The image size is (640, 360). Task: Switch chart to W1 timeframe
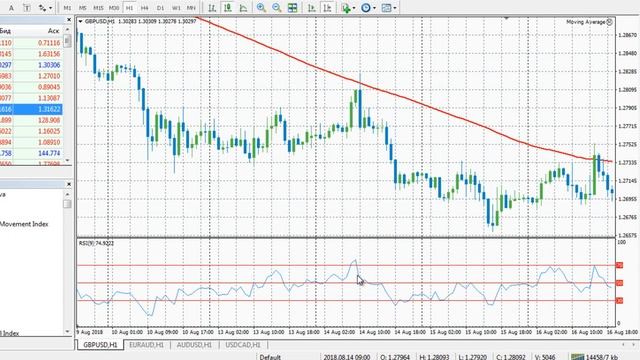176,8
